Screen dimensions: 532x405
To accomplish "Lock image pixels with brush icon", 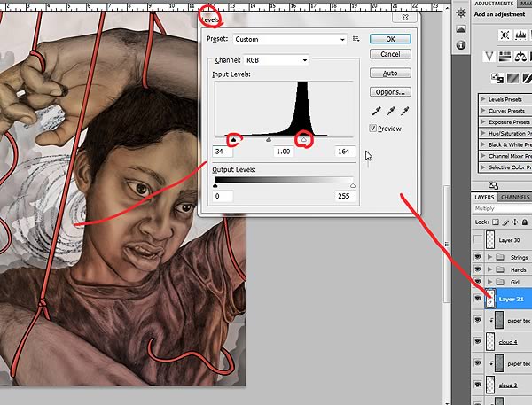I will (x=505, y=222).
